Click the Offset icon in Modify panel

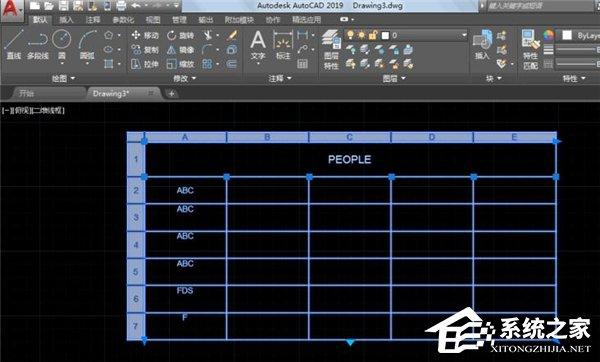pos(232,64)
